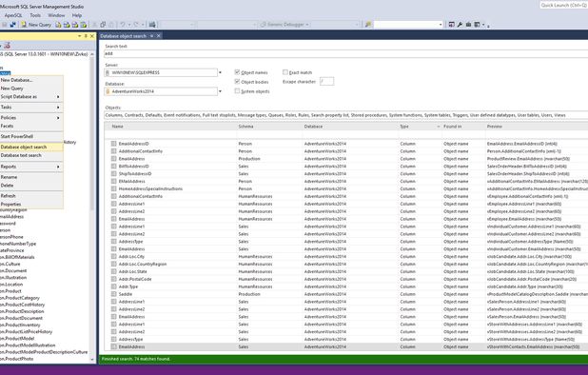
Task: Check the HomeAddressSpecialInstructions row box
Action: pos(113,188)
